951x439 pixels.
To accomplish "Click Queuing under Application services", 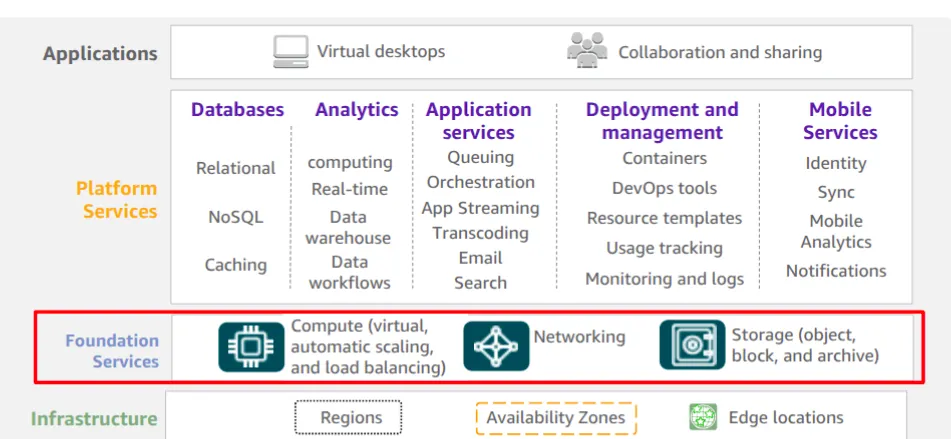I will click(x=480, y=158).
